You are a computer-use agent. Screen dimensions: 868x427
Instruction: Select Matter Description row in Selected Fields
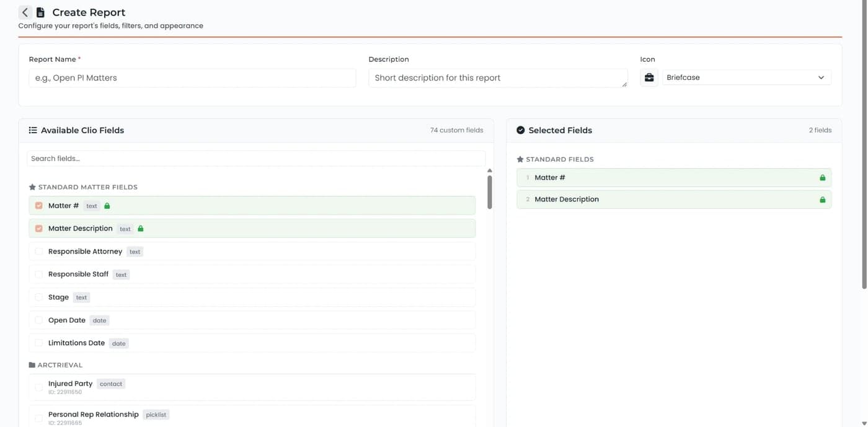pyautogui.click(x=674, y=200)
